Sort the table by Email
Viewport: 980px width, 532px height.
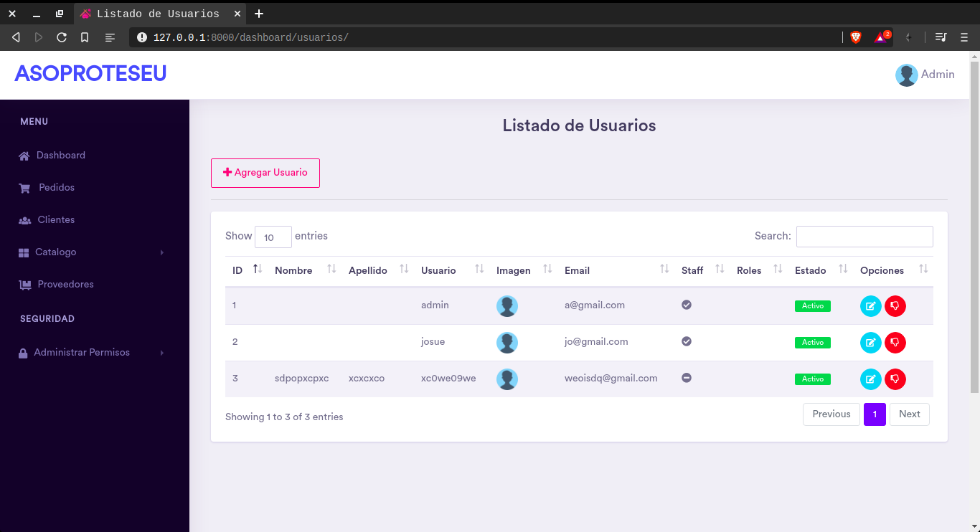point(616,270)
